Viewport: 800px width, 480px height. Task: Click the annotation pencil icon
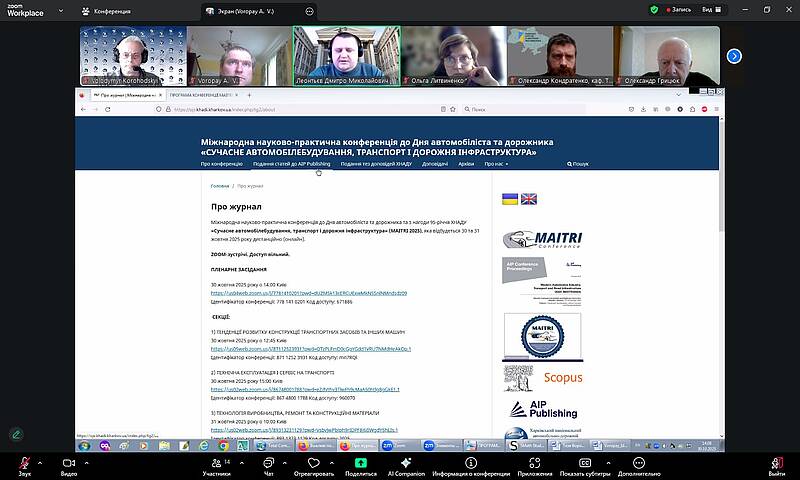17,434
